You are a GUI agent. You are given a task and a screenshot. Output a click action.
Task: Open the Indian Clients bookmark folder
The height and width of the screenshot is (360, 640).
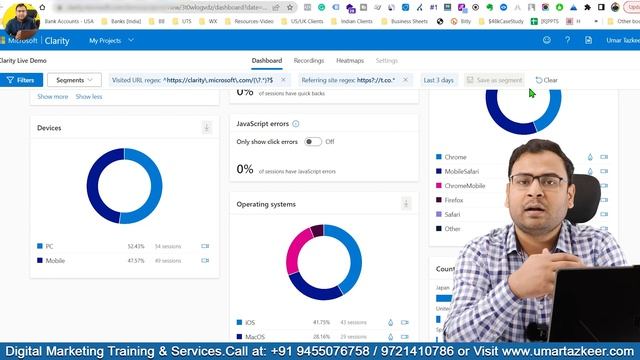pos(352,21)
